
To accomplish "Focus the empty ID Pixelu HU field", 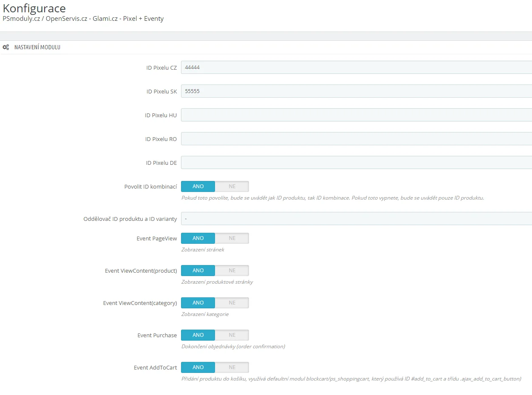I will pyautogui.click(x=356, y=115).
